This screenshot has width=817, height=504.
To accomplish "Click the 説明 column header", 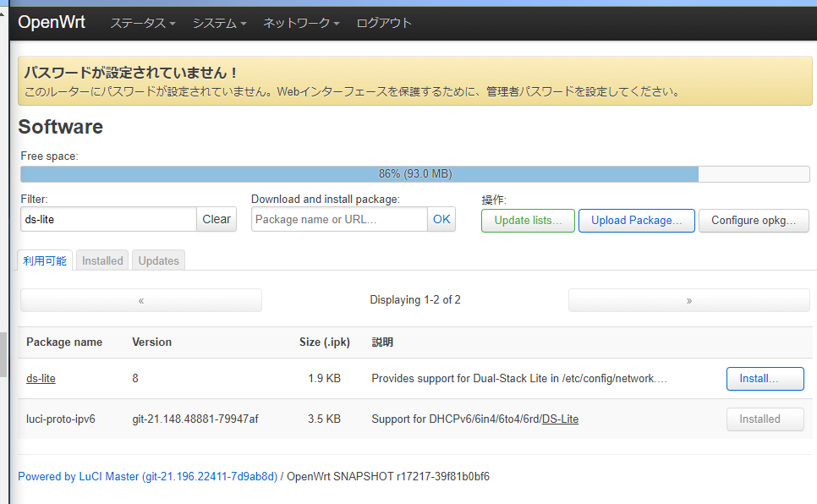I will coord(382,342).
